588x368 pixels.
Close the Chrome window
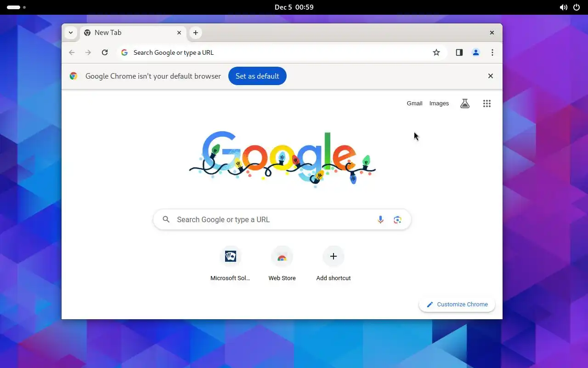(x=492, y=33)
